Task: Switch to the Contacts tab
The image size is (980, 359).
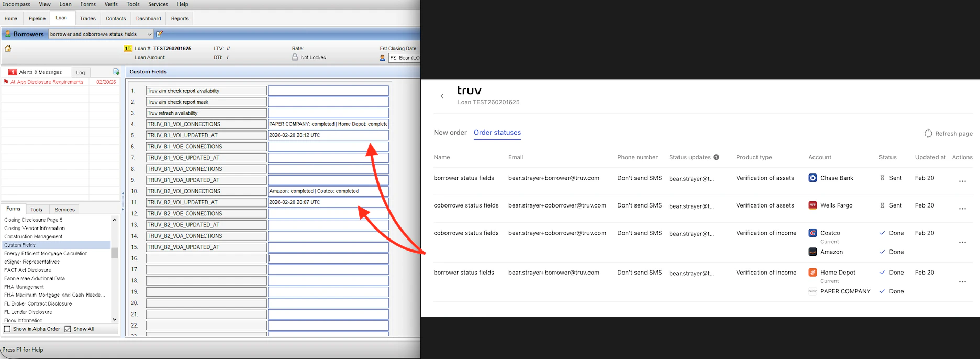Action: (x=116, y=18)
